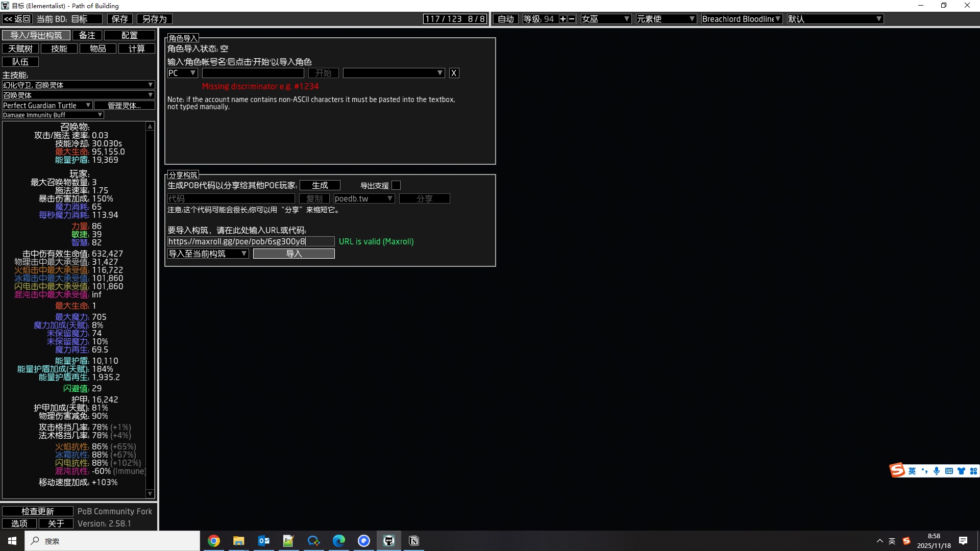
Task: Open File Explorer from the taskbar
Action: (x=239, y=541)
